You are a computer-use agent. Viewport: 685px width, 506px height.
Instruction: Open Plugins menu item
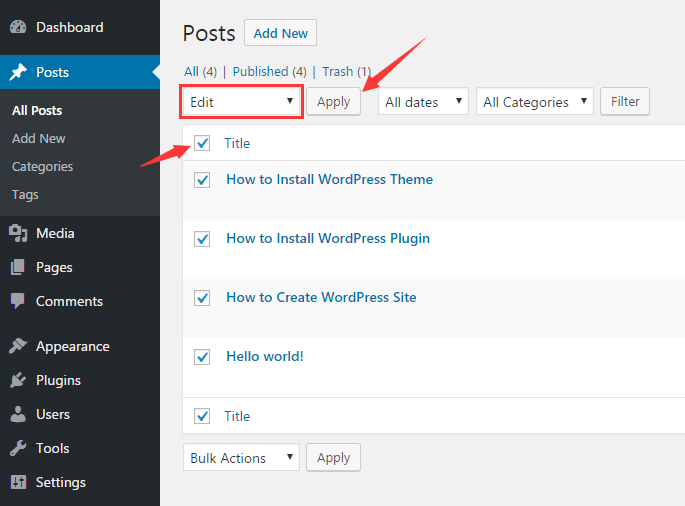point(80,380)
